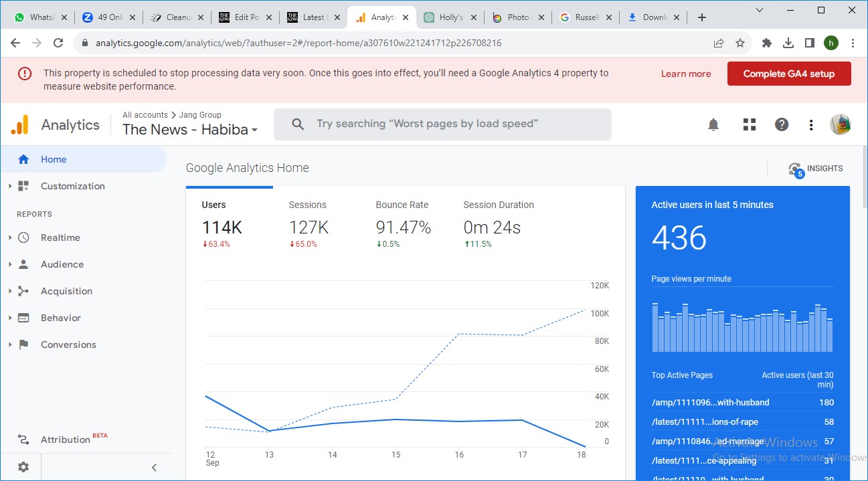868x481 pixels.
Task: Open the notifications bell icon
Action: pos(713,124)
